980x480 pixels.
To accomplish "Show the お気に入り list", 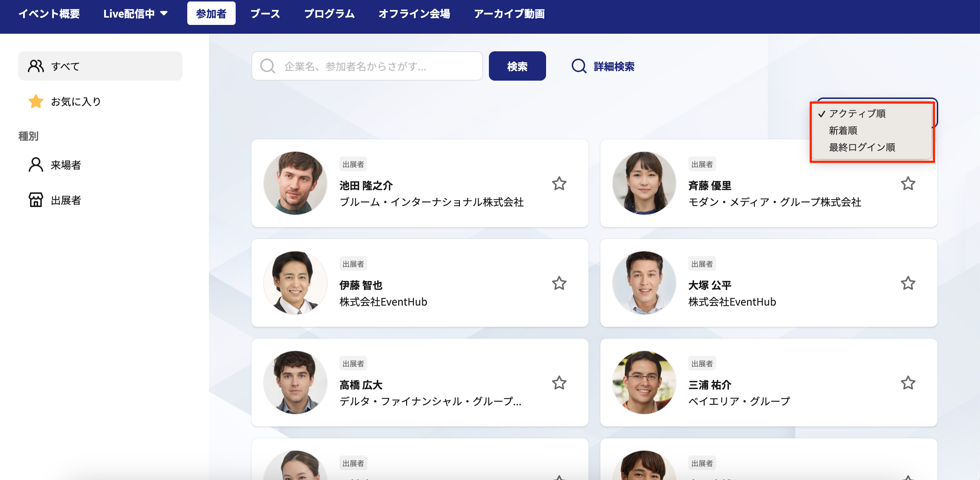I will (76, 101).
